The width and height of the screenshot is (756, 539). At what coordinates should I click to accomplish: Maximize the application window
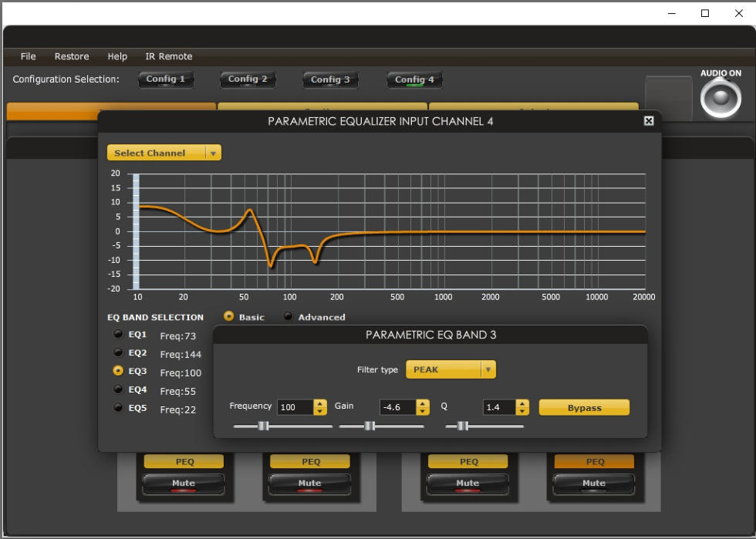click(705, 13)
